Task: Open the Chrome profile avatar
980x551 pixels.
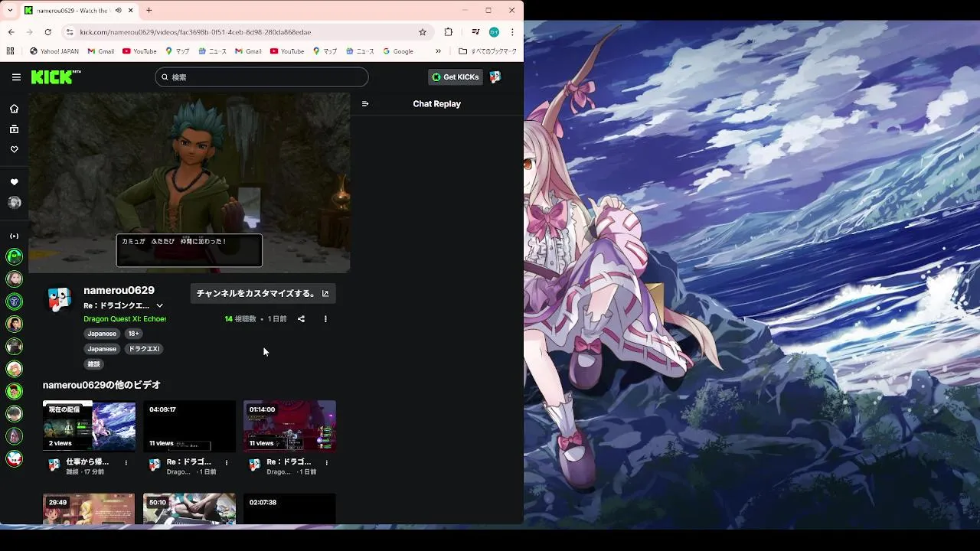Action: [495, 32]
